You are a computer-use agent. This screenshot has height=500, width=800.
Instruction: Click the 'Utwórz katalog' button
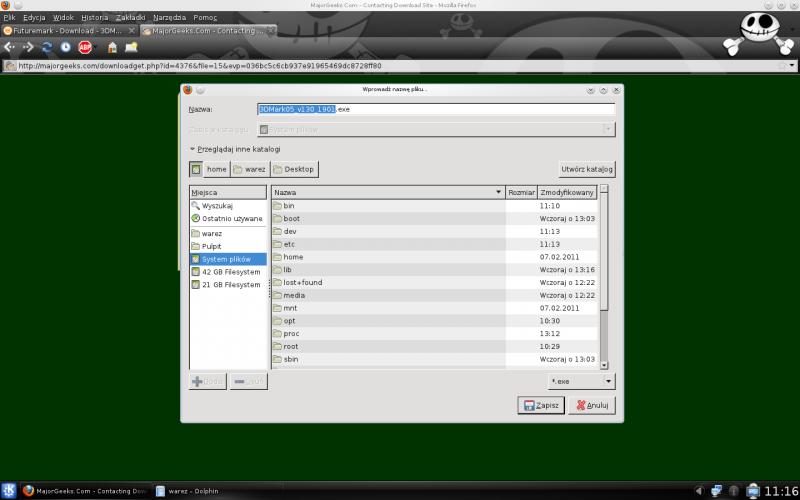click(586, 169)
